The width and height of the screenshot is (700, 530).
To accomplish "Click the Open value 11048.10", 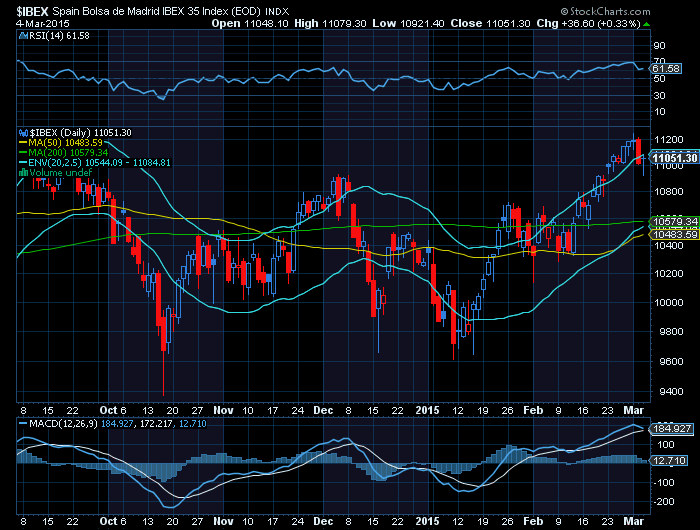I will (267, 23).
